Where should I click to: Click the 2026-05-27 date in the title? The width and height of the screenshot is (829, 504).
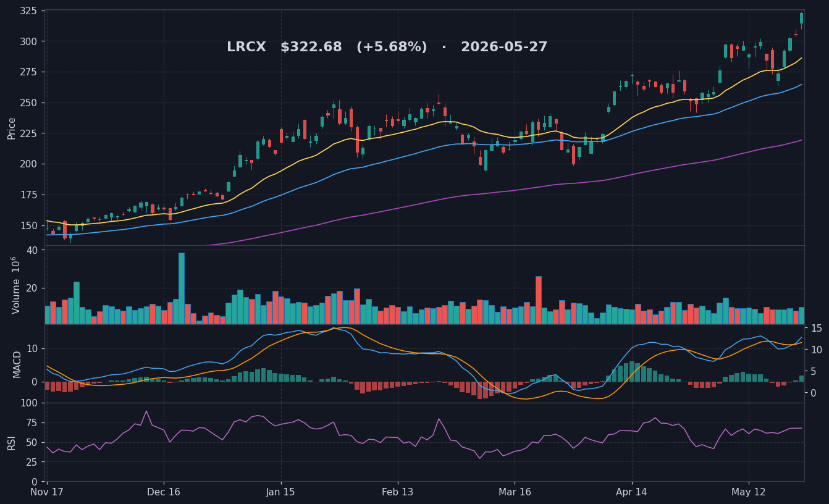click(504, 48)
